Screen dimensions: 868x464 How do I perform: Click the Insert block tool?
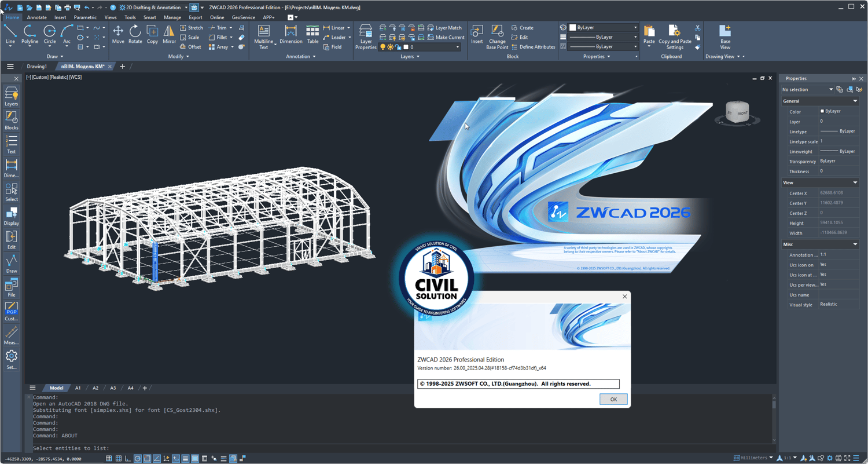(x=477, y=34)
